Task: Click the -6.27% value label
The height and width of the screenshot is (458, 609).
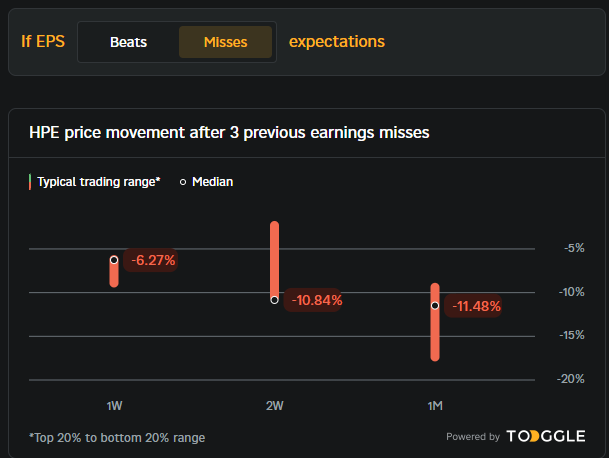Action: coord(151,260)
